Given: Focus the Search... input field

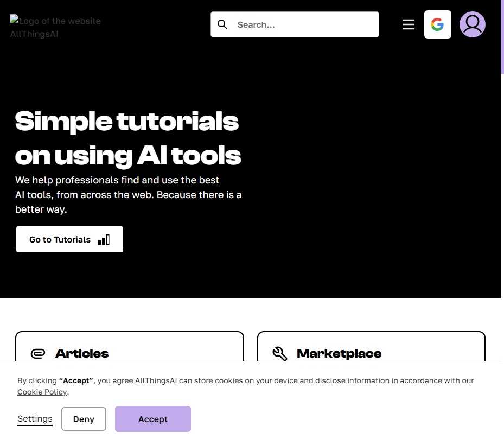Looking at the screenshot, I should (x=304, y=24).
